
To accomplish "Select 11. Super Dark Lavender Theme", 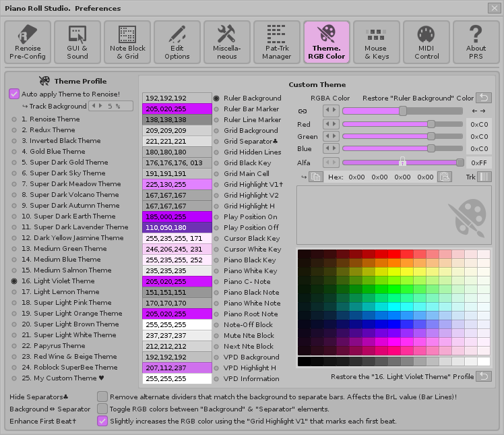I will (x=14, y=227).
